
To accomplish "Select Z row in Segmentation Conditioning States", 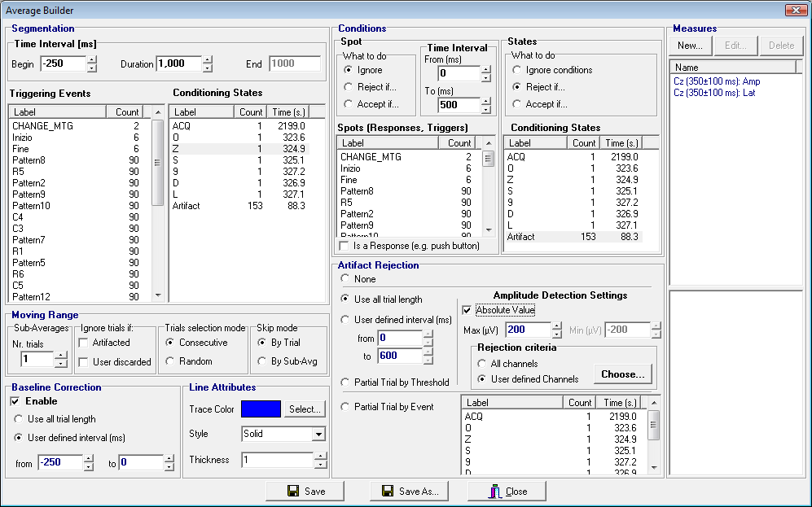I will coord(239,148).
